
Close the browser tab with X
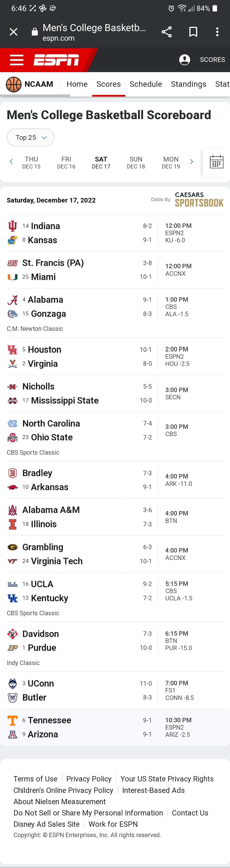coord(13,32)
